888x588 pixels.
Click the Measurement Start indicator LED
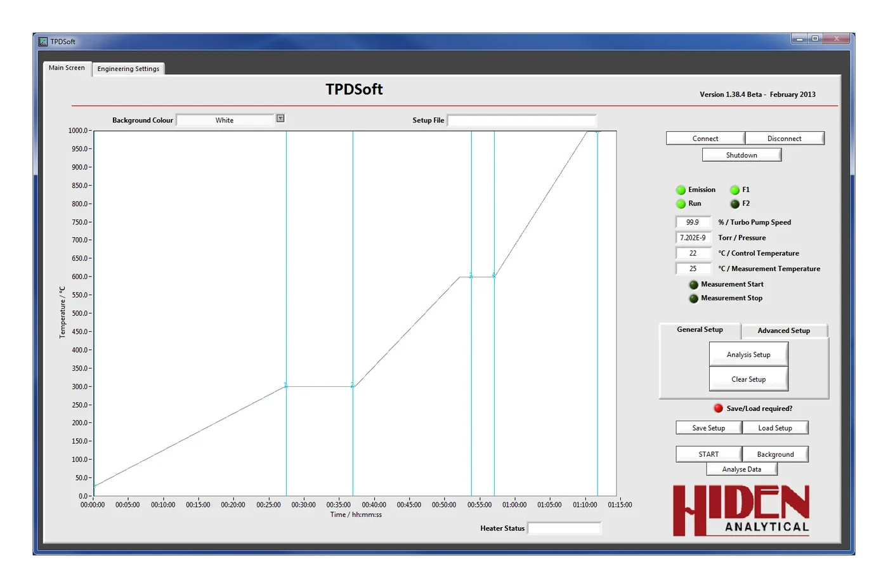(693, 285)
